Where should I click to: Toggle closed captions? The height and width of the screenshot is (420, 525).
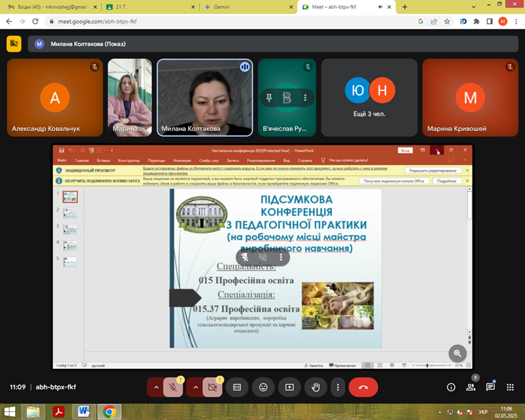[x=237, y=387]
